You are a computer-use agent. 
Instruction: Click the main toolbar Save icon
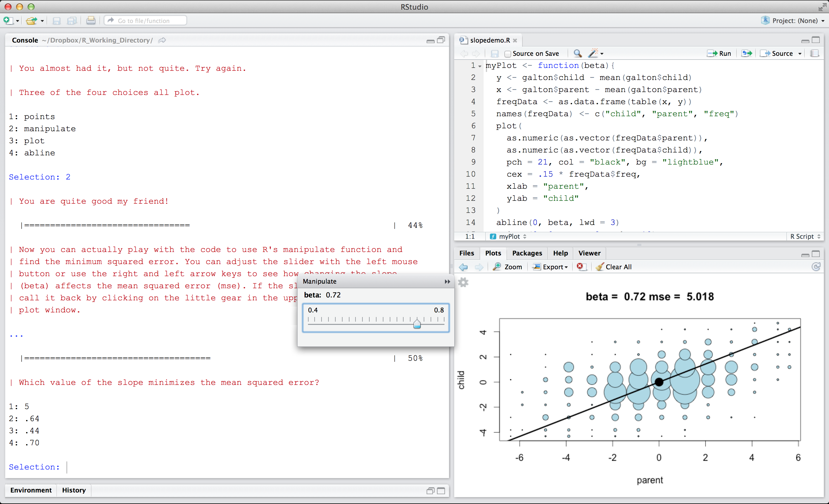tap(56, 21)
